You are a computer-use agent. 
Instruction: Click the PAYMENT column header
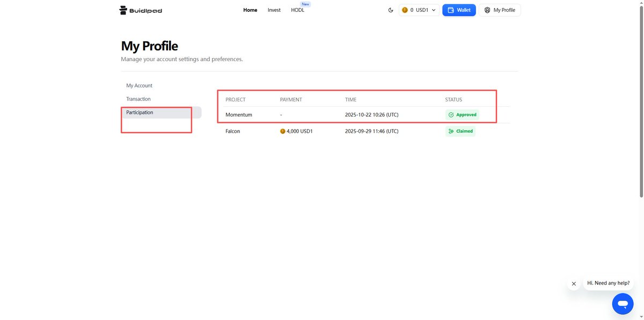(x=291, y=100)
